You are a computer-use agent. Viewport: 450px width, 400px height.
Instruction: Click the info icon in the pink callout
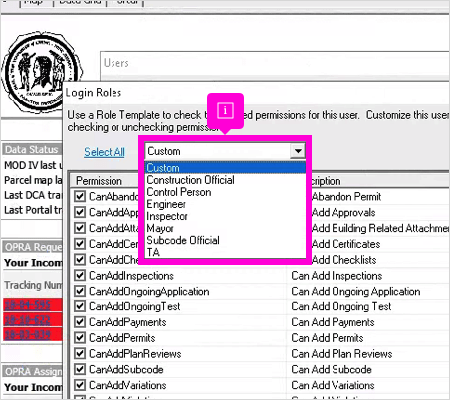(x=225, y=110)
